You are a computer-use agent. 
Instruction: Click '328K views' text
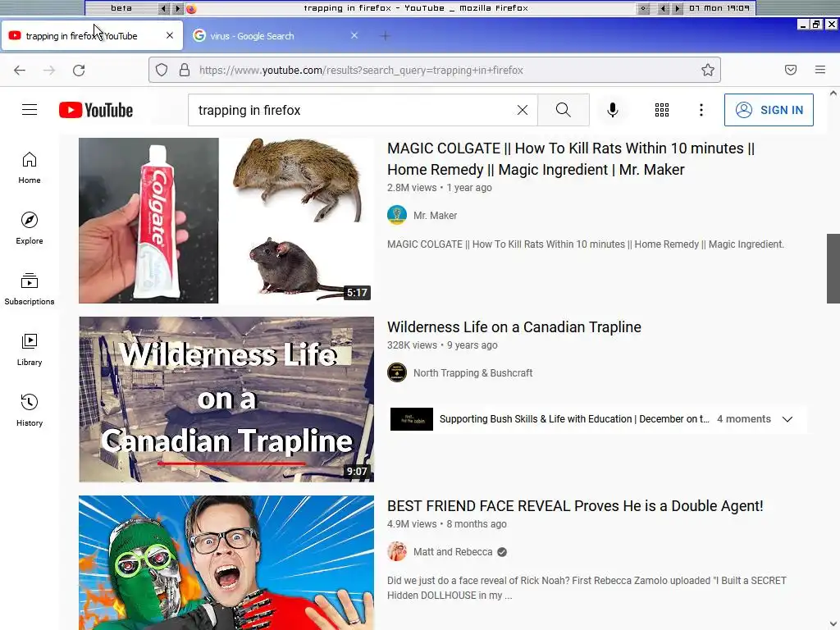pos(412,345)
